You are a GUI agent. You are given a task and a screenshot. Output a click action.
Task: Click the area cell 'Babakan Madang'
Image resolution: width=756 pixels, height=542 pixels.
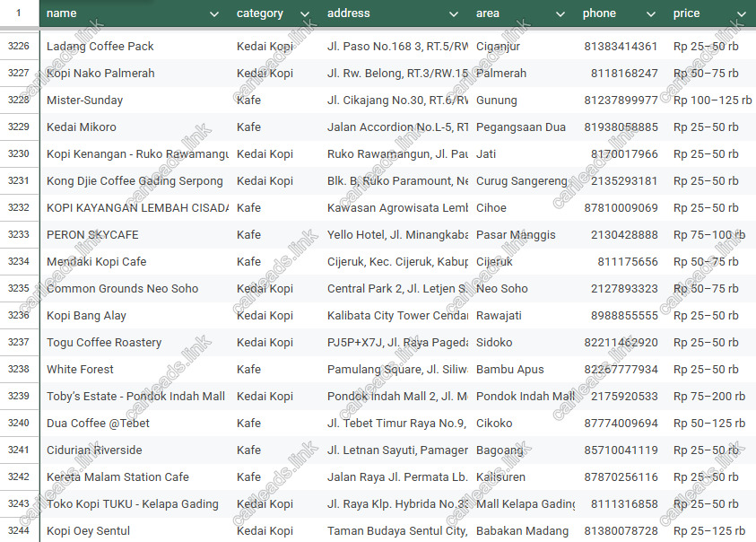point(523,531)
